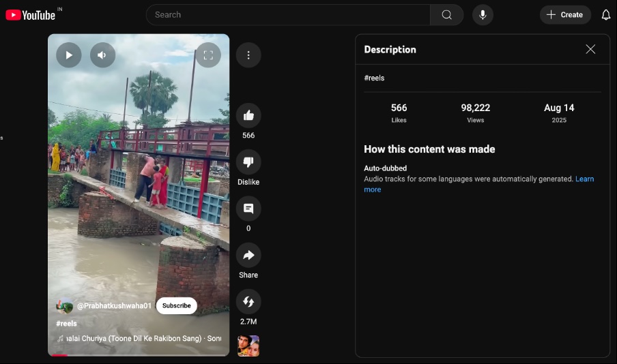
Task: Select the 566 Likes count in Description
Action: (399, 113)
